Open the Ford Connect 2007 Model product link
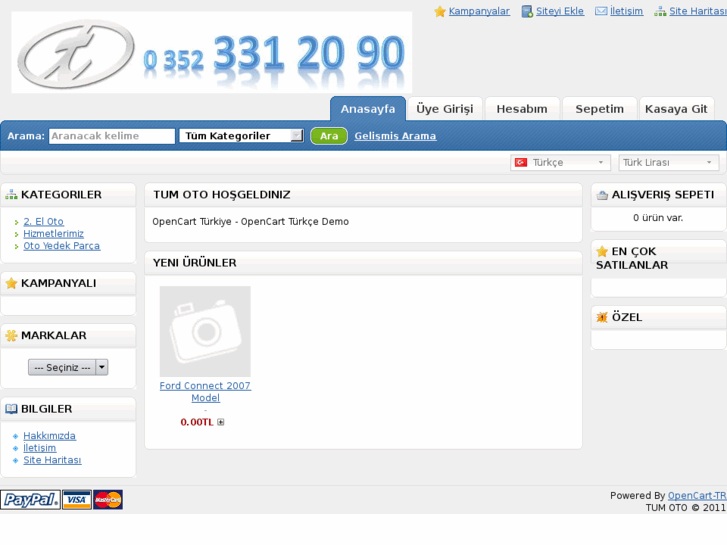Screen dimensions: 727x545 tap(205, 392)
